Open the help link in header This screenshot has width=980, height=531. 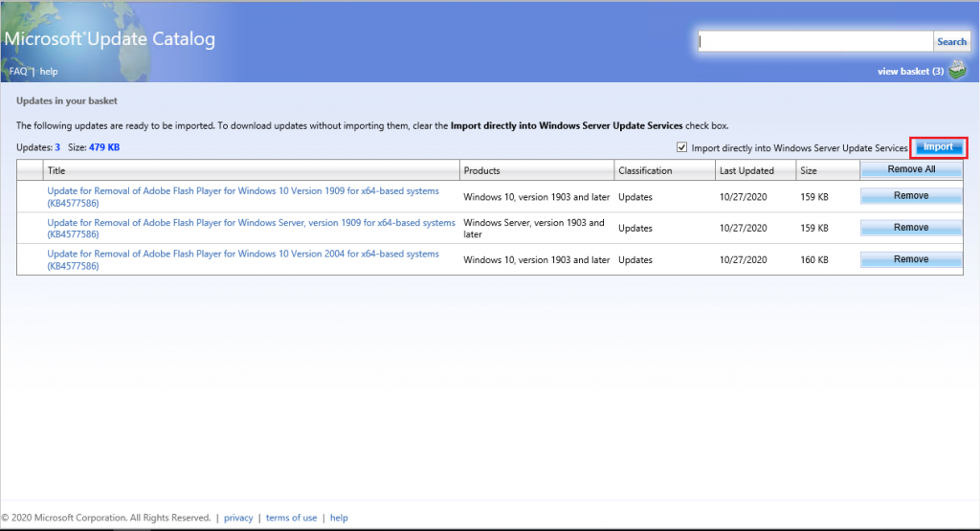[x=49, y=71]
